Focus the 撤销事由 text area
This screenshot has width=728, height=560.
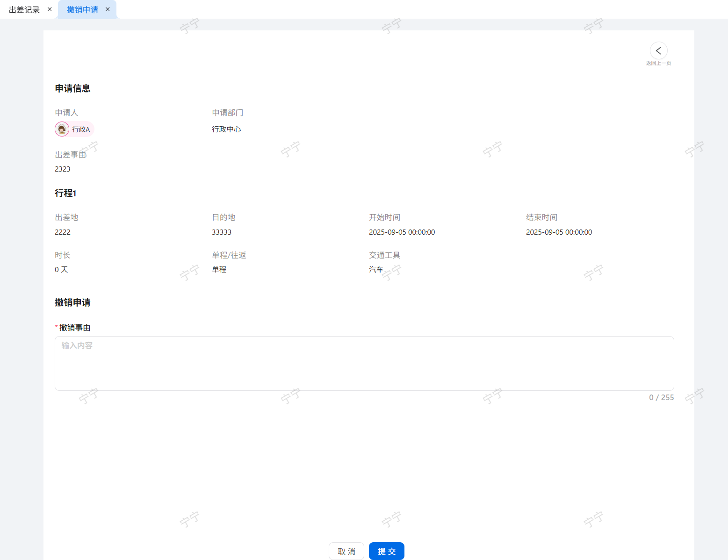364,363
